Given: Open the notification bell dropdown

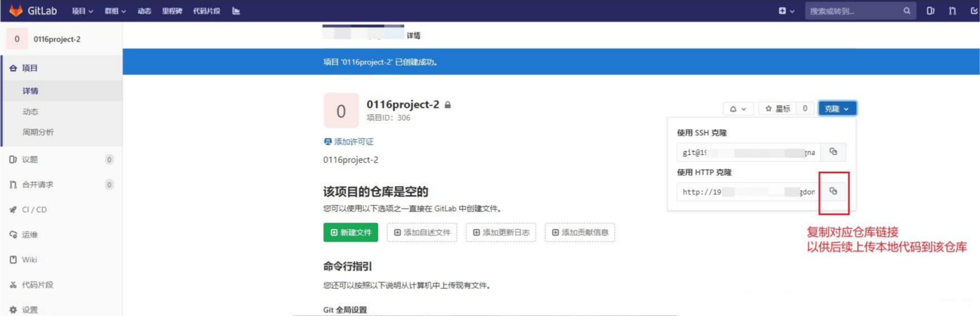Looking at the screenshot, I should pyautogui.click(x=738, y=108).
